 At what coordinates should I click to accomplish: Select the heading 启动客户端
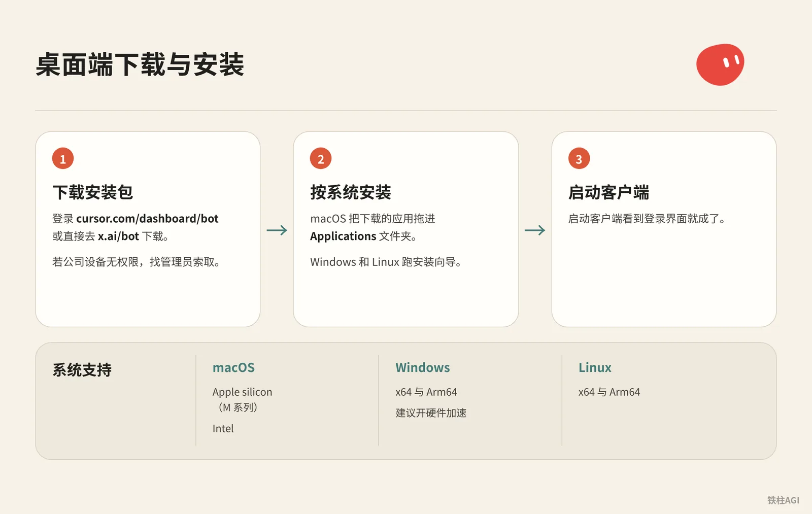click(608, 192)
